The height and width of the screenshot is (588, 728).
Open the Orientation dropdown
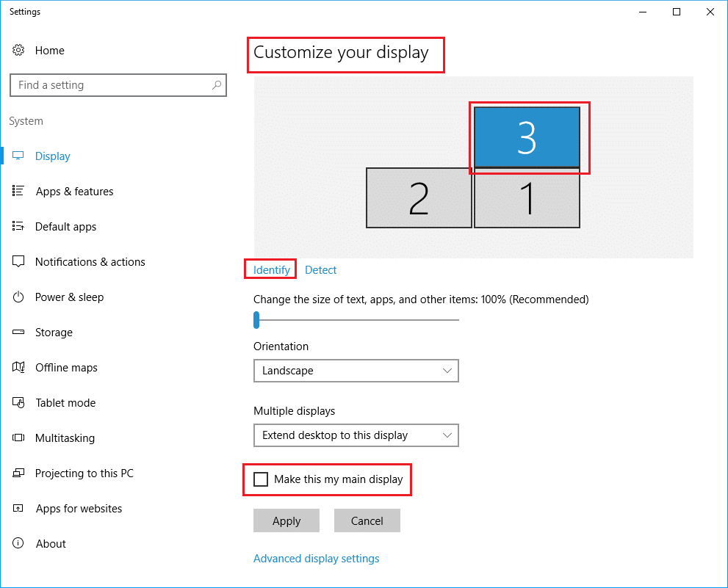pyautogui.click(x=356, y=371)
